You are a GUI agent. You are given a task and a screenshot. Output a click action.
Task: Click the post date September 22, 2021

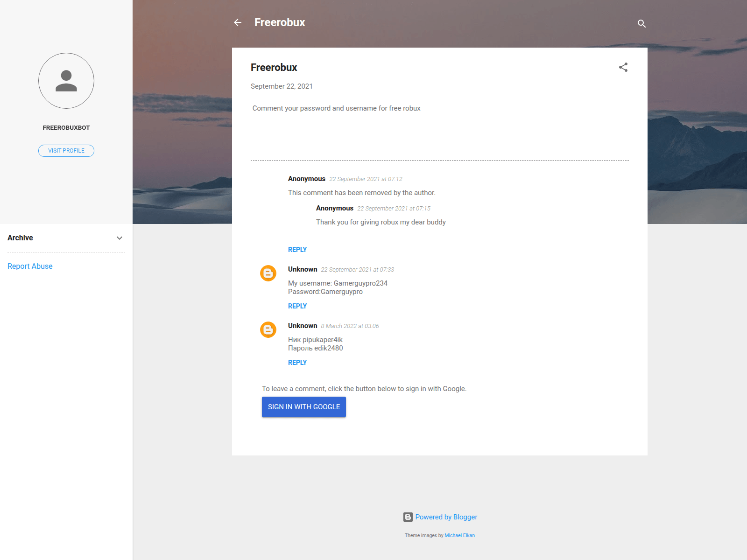(282, 86)
